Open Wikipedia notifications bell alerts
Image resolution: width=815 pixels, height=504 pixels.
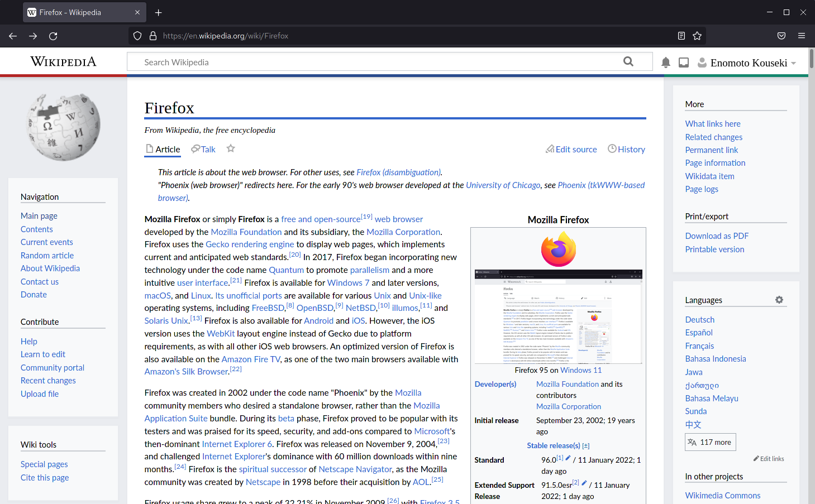665,63
